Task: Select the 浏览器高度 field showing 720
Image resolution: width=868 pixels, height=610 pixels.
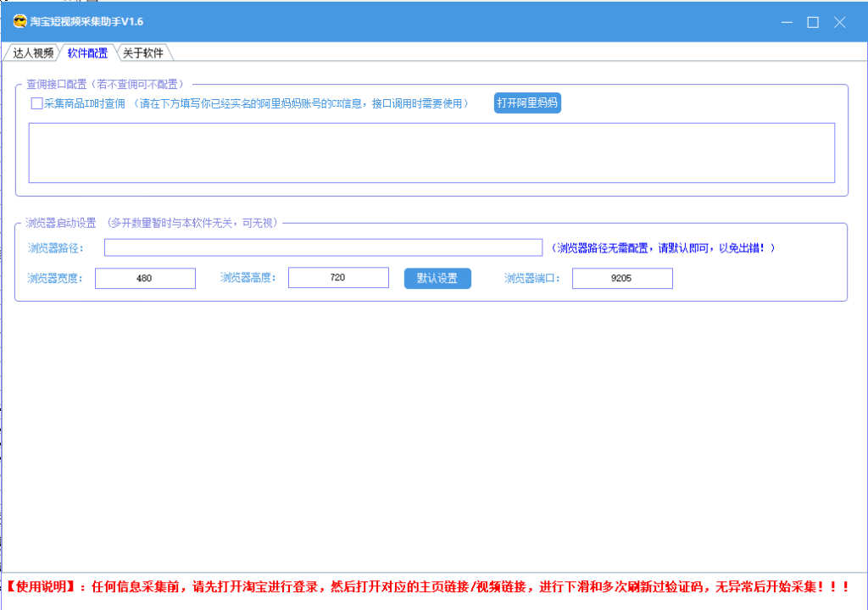Action: click(x=338, y=278)
